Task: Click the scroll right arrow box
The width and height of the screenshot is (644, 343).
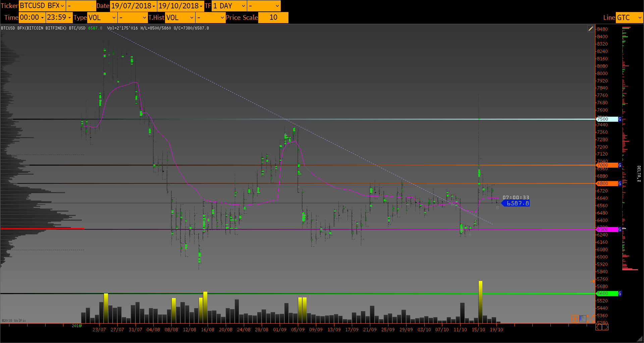Action: point(605,327)
